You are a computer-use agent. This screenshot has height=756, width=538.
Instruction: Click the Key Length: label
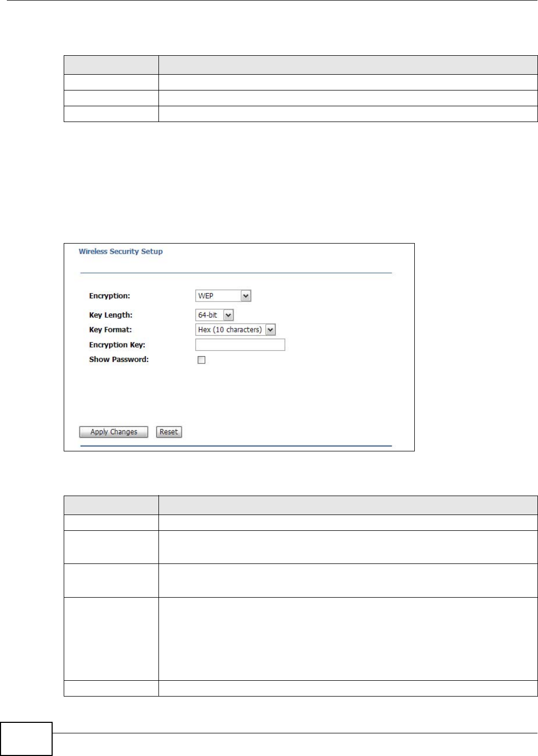(111, 315)
